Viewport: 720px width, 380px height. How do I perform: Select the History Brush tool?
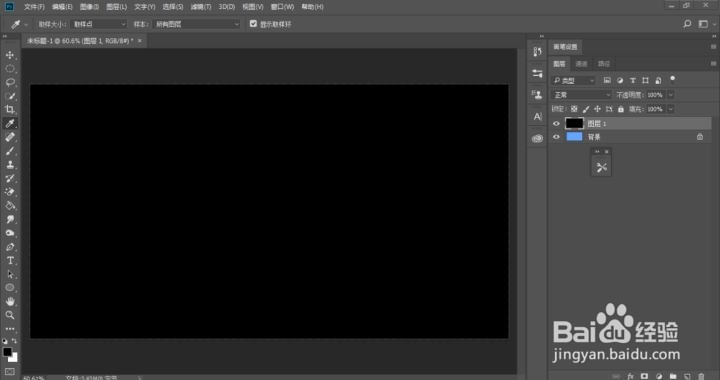click(x=10, y=178)
